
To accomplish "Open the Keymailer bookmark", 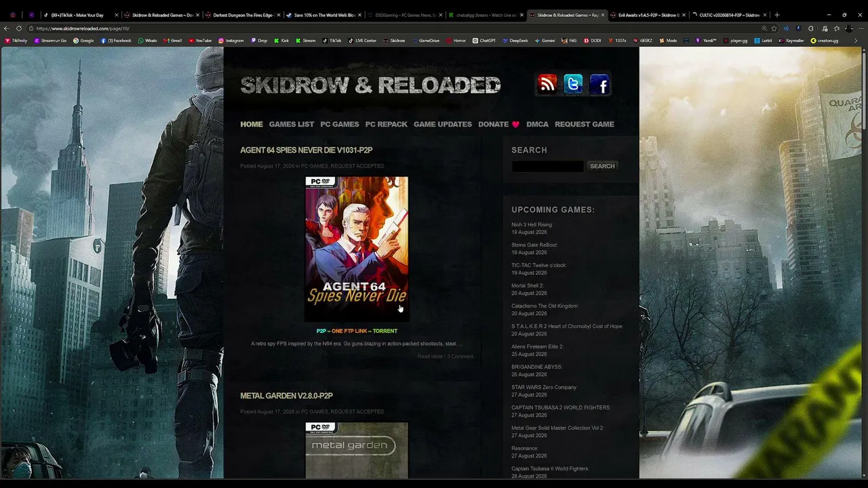I will (x=791, y=41).
